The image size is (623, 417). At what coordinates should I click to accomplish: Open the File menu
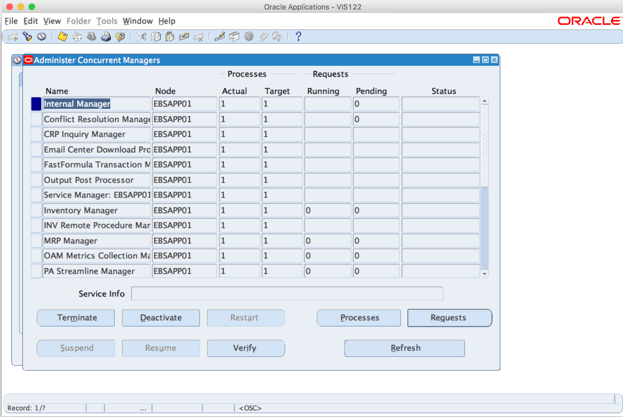(x=11, y=21)
